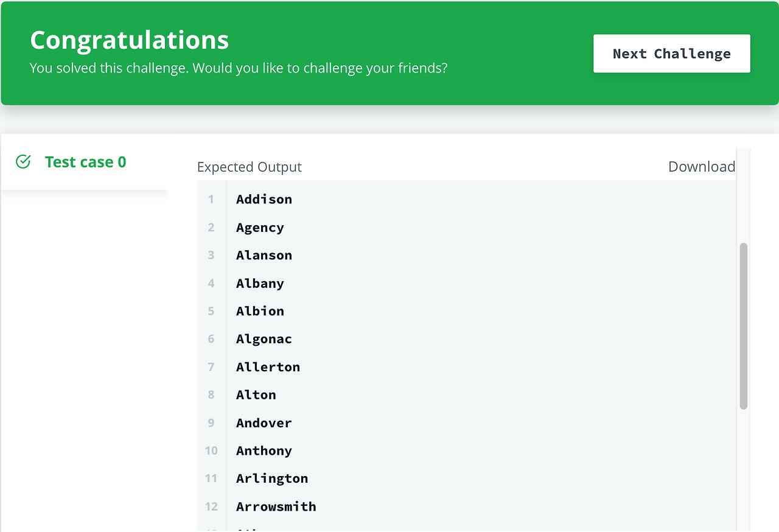Click the Expected Output header label

(x=249, y=166)
